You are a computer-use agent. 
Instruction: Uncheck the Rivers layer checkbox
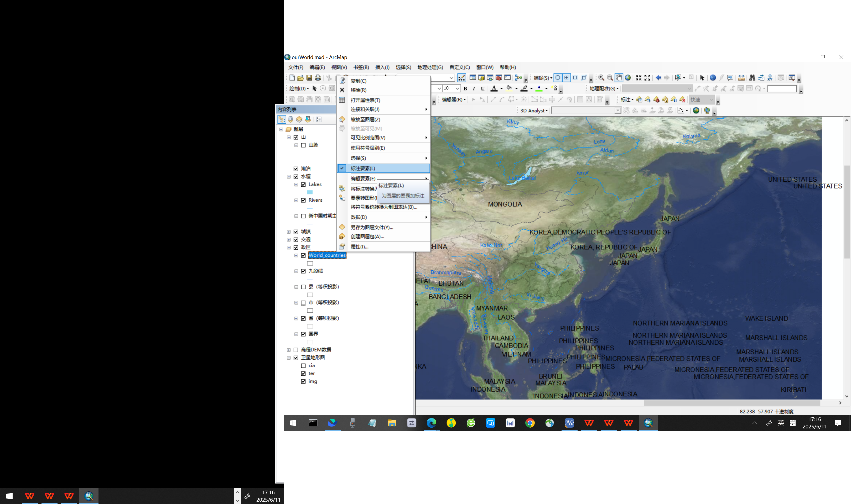click(303, 200)
